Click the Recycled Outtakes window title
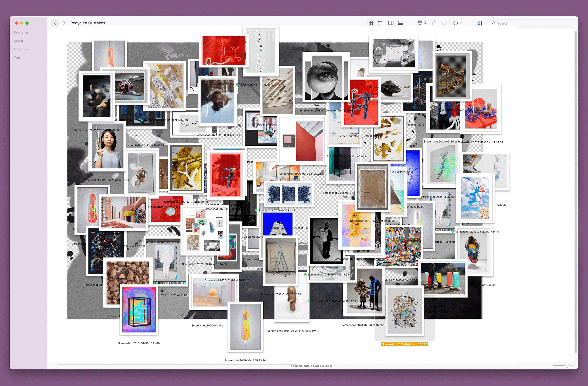588x386 pixels. point(88,23)
